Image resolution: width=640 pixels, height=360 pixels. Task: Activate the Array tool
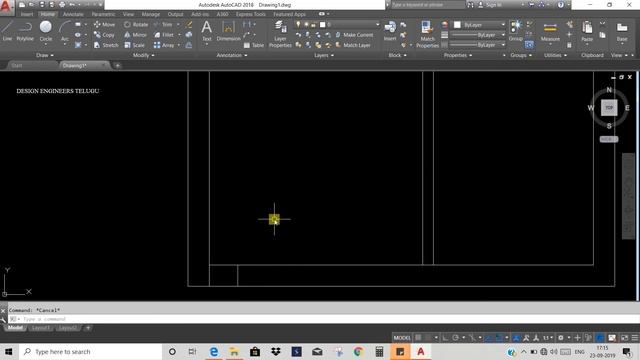[164, 45]
